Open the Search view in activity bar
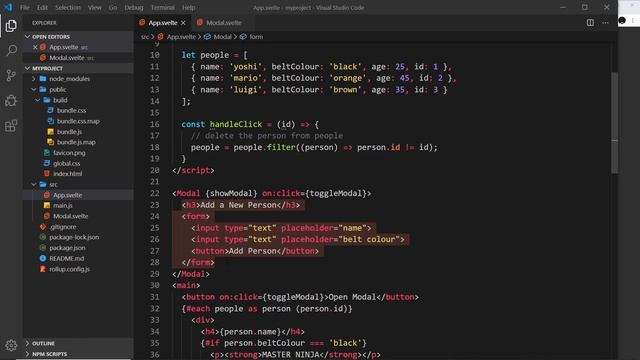 pyautogui.click(x=11, y=50)
